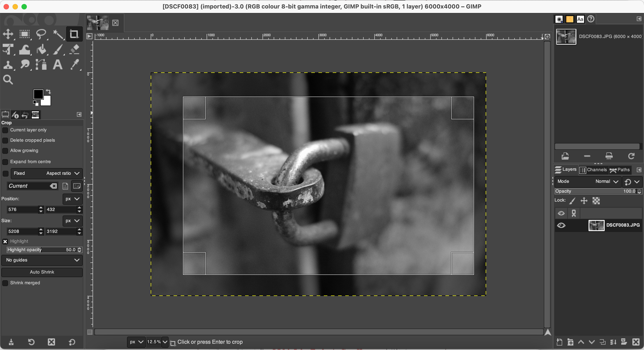Screen dimensions: 644x350
Task: Open the No guides dropdown
Action: coord(42,260)
